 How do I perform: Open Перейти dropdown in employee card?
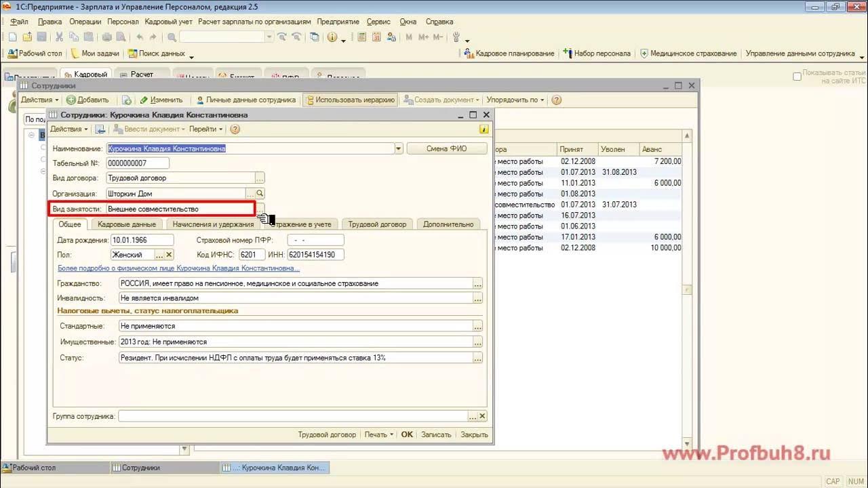point(206,129)
